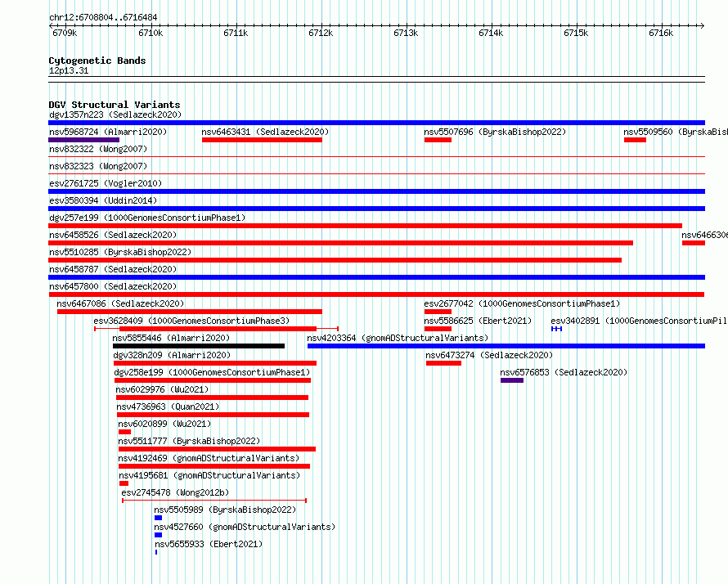Screen dimensions: 728x584
Task: Click the DGV Structural Variants track title
Action: [115, 105]
